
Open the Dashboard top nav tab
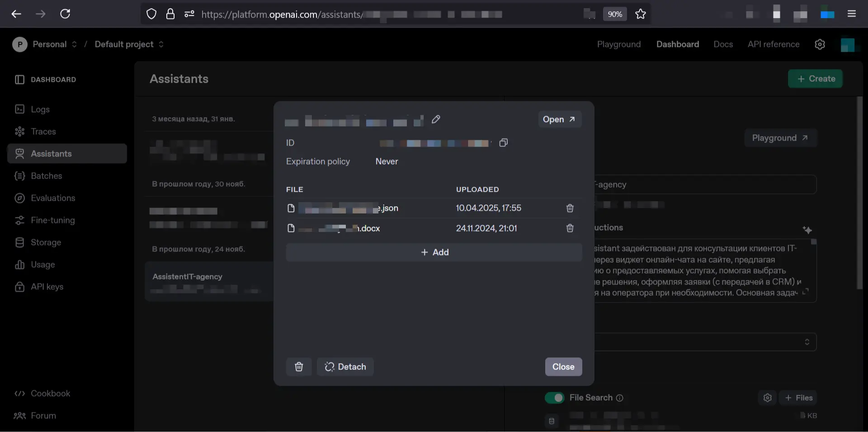tap(678, 44)
